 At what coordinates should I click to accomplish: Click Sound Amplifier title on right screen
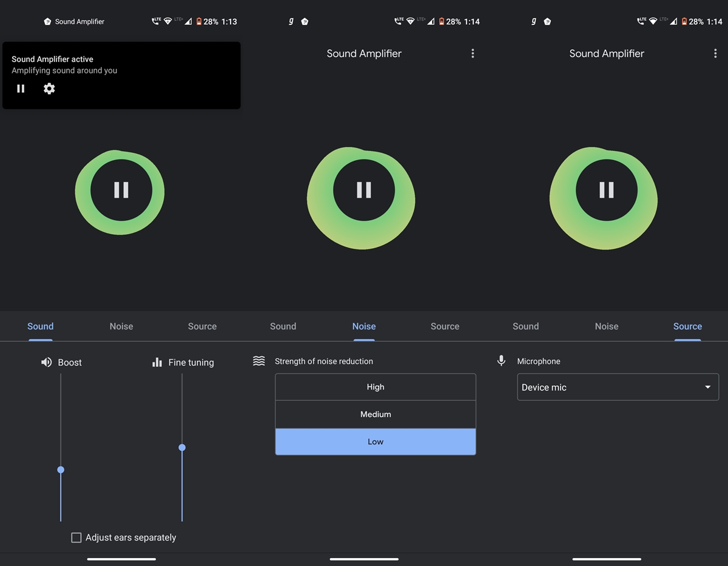607,53
